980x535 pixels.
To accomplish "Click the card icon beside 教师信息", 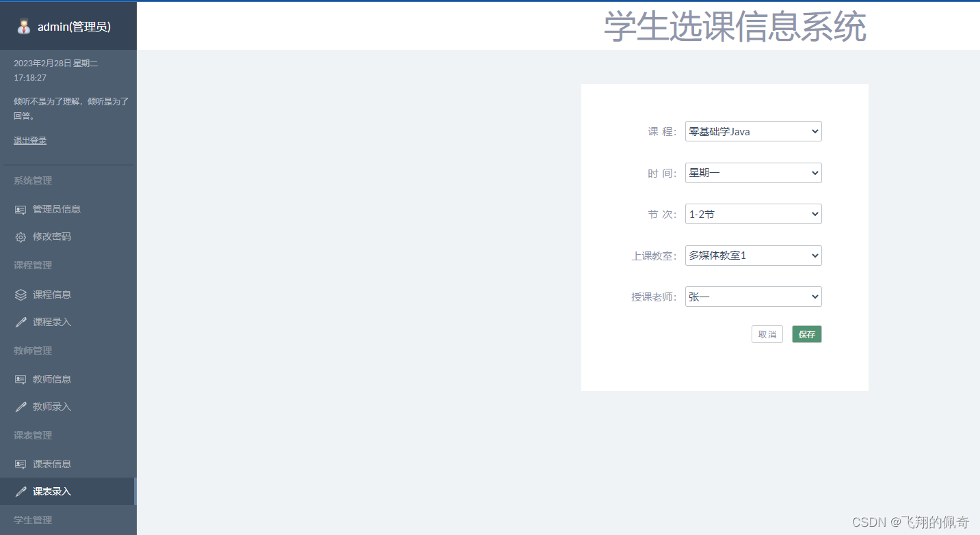I will [21, 379].
